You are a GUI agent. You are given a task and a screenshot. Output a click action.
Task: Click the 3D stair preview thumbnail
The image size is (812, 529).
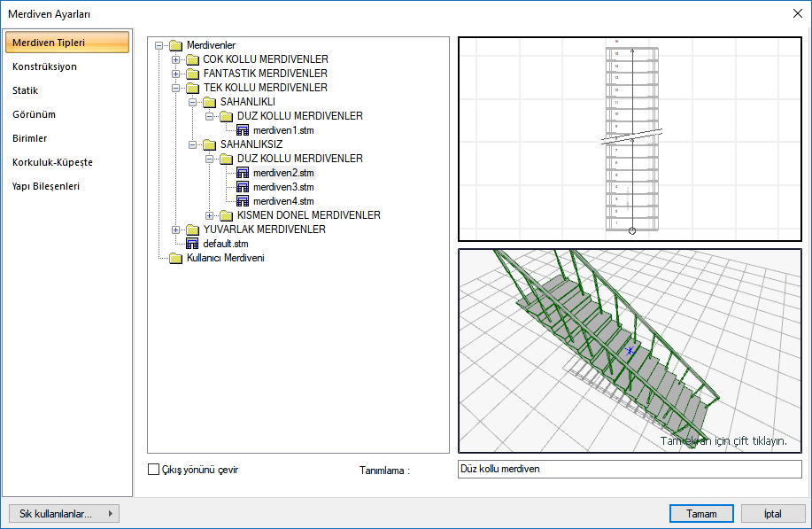point(629,350)
